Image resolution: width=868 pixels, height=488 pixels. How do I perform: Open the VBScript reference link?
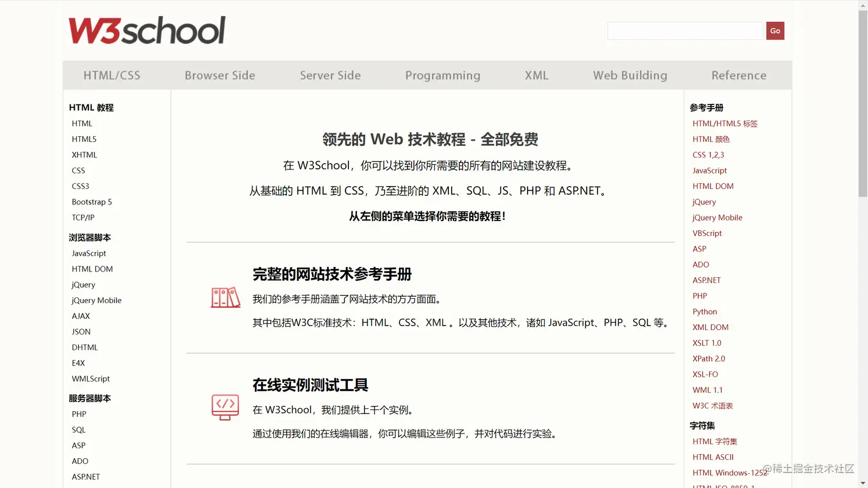pyautogui.click(x=707, y=233)
